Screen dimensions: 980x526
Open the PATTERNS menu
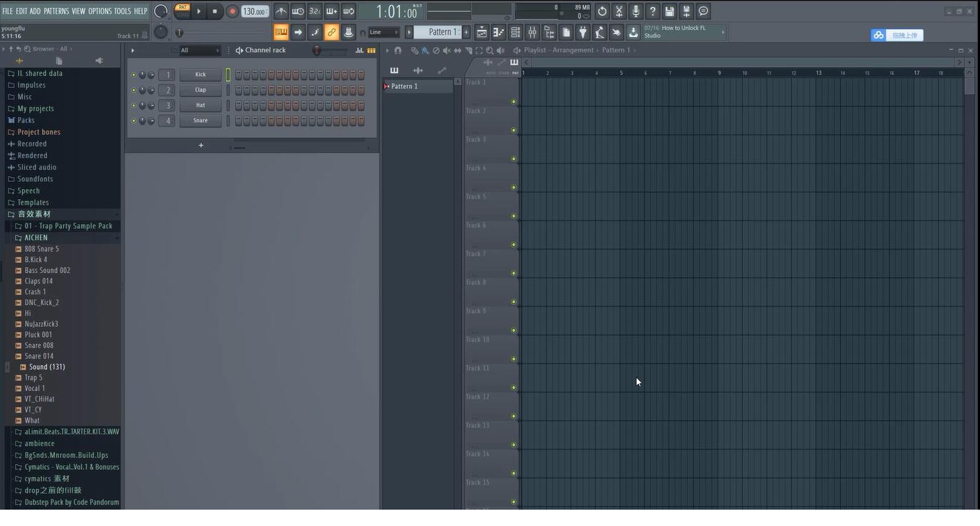click(56, 11)
